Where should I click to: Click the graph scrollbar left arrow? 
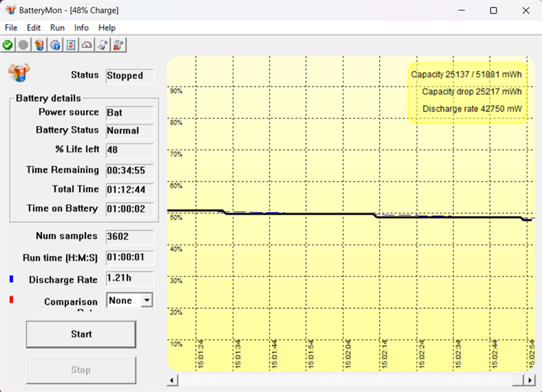pos(172,380)
